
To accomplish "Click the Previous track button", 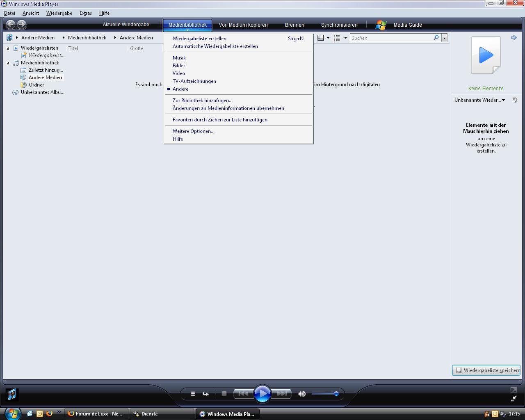I will pos(243,394).
